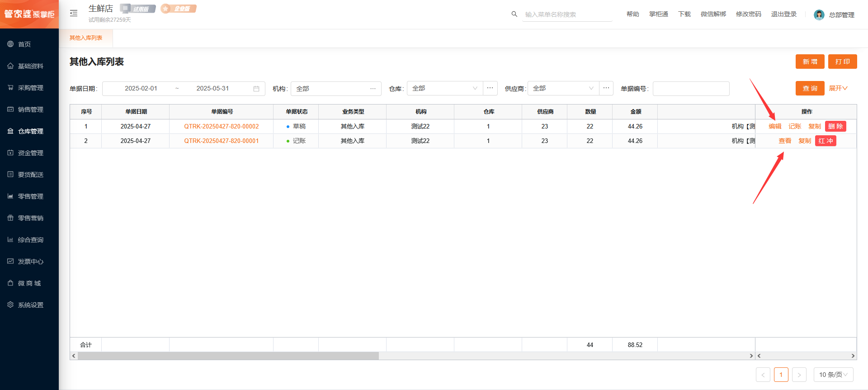868x390 pixels.
Task: Open 仓库 picker via its ellipsis button
Action: point(490,88)
